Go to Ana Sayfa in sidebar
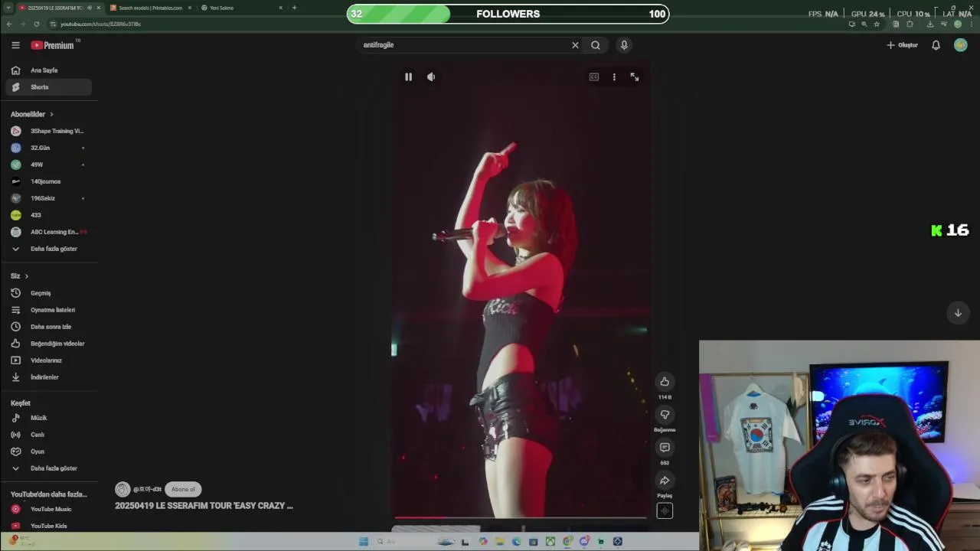The height and width of the screenshot is (551, 980). coord(49,70)
